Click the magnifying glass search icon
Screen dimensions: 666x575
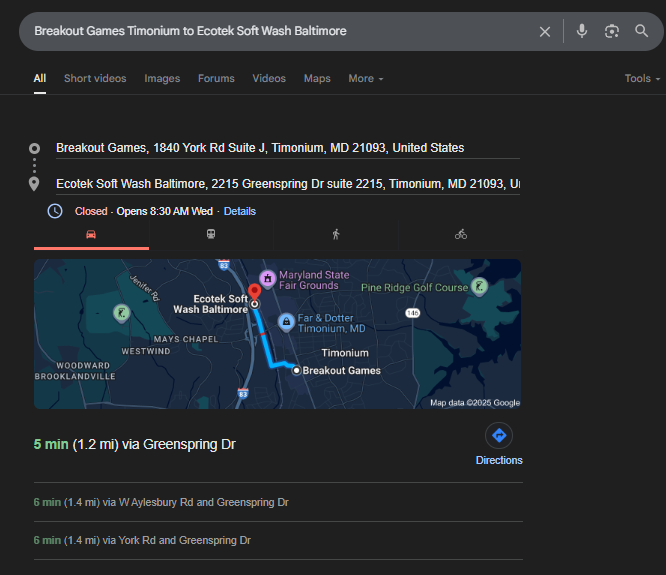click(641, 31)
